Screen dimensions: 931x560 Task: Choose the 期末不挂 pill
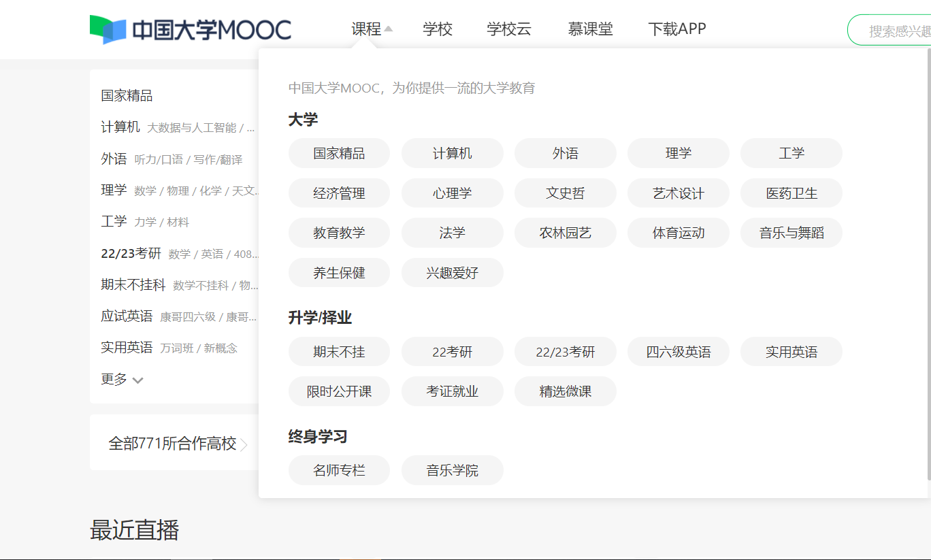pyautogui.click(x=339, y=352)
